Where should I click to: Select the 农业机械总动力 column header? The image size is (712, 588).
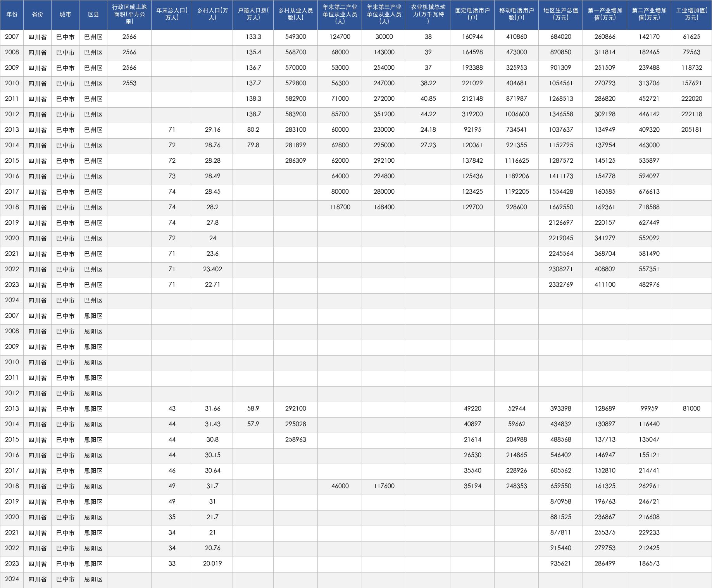[x=428, y=15]
